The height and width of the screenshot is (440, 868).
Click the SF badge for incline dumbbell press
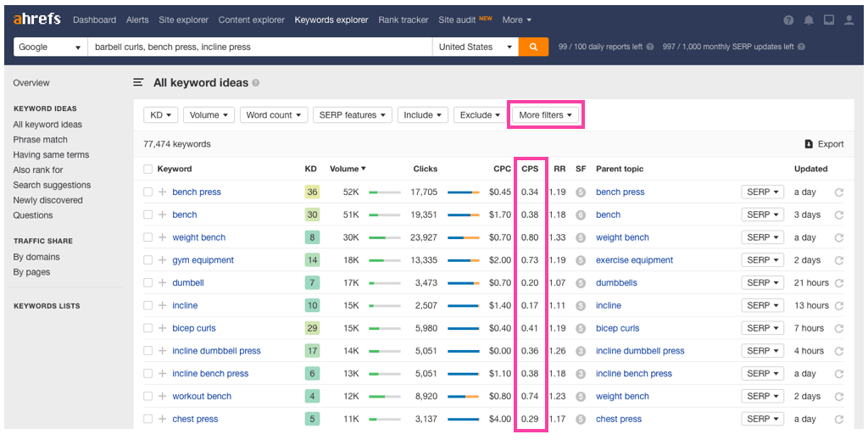point(580,352)
